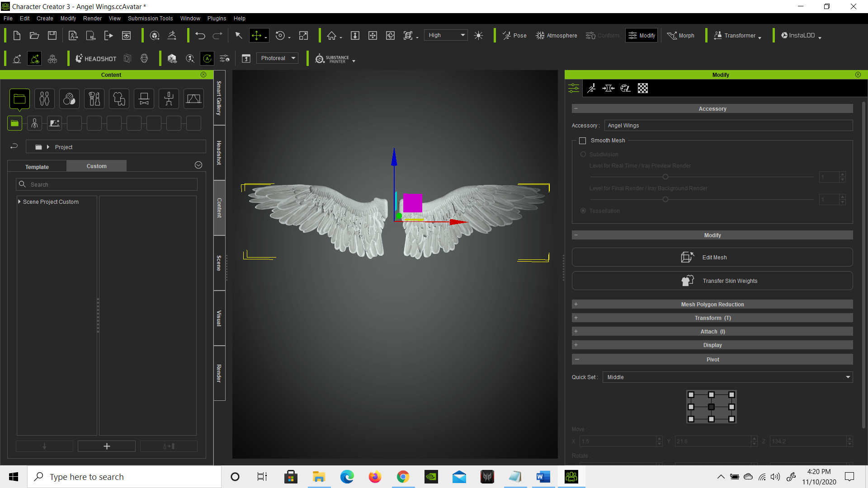Open the Headshot plugin button
Screen dimensions: 868x488
[96, 59]
